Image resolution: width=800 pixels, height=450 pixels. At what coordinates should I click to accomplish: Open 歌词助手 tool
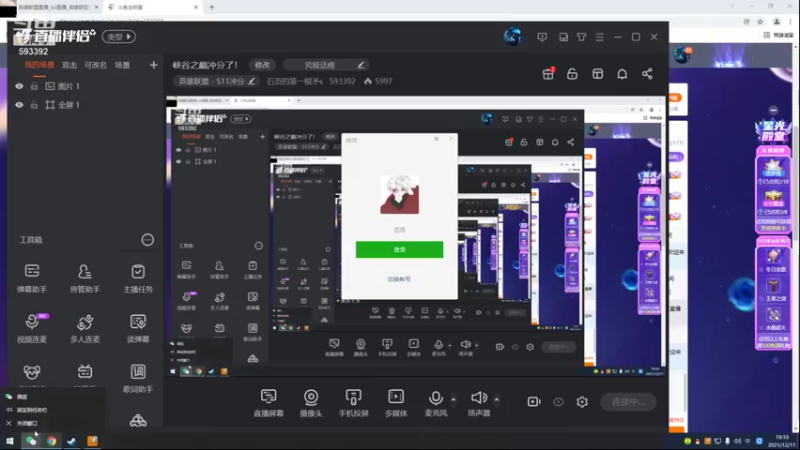tap(138, 378)
